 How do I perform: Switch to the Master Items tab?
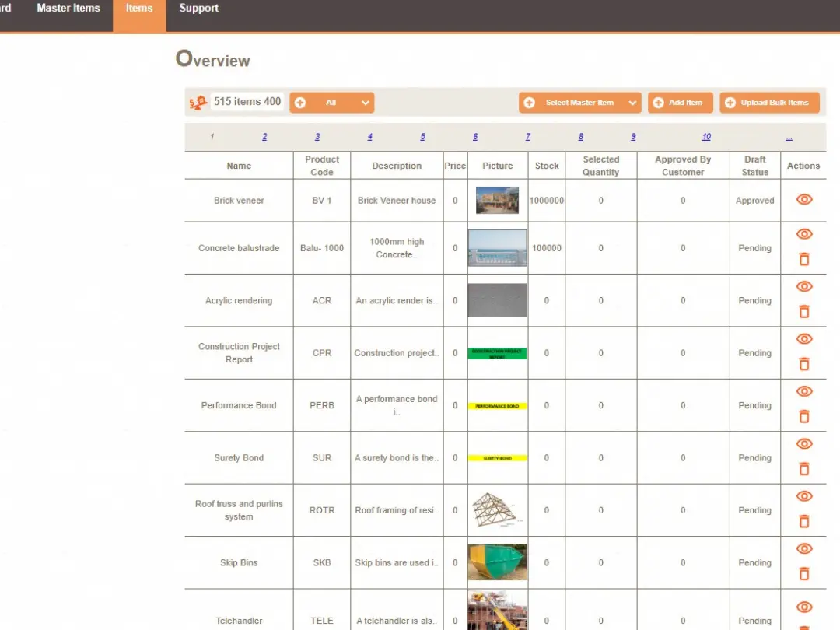point(68,9)
